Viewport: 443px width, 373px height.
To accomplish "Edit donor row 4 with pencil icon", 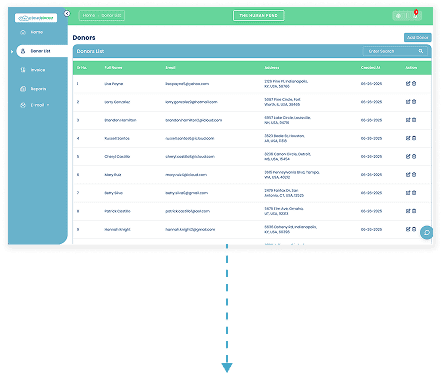I will (408, 138).
